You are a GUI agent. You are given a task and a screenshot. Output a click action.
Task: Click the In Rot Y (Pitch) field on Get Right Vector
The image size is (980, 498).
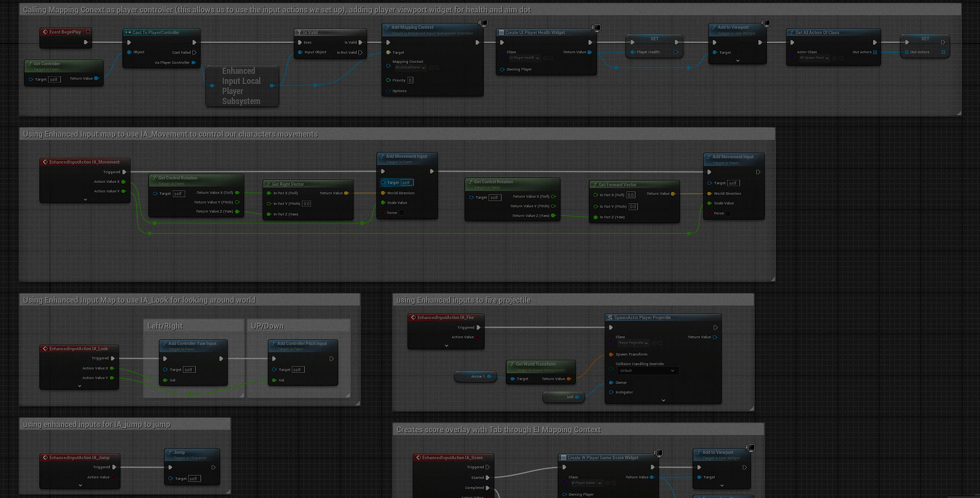point(306,204)
